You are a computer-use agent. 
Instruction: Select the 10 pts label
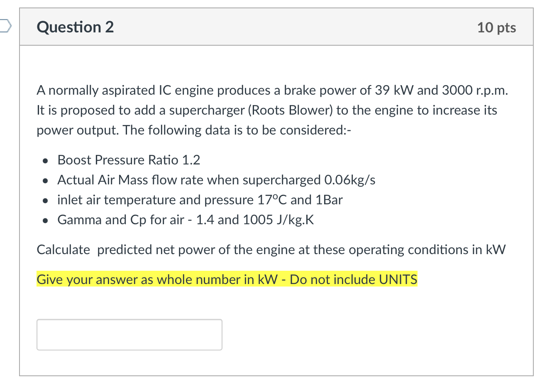click(x=496, y=27)
